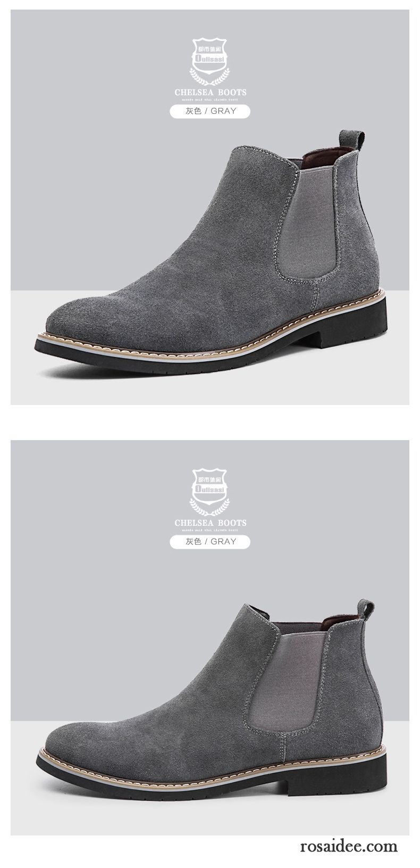Select the bottom CHELSEA BOOTS heading
The image size is (420, 868).
tap(211, 523)
